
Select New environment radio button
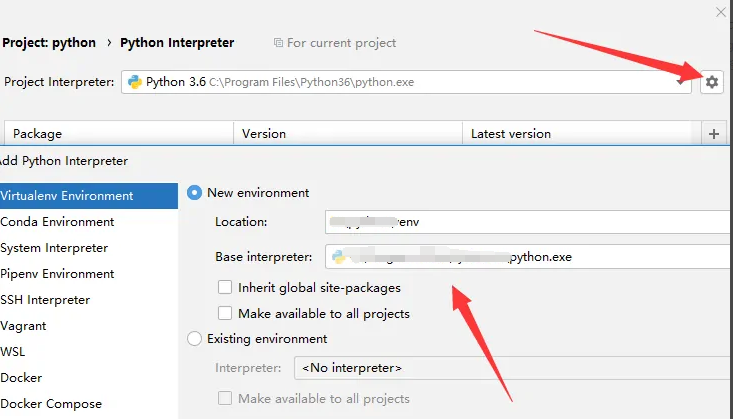coord(195,192)
